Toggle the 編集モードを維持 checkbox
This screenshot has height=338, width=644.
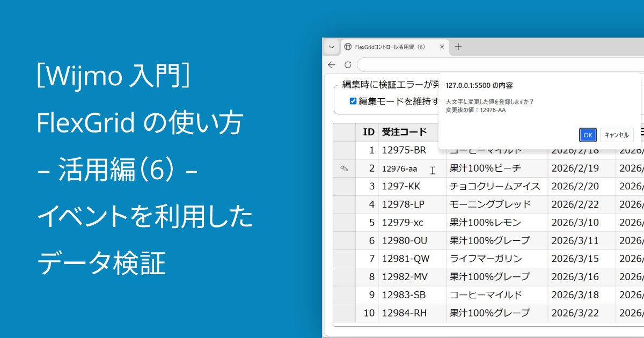[353, 101]
